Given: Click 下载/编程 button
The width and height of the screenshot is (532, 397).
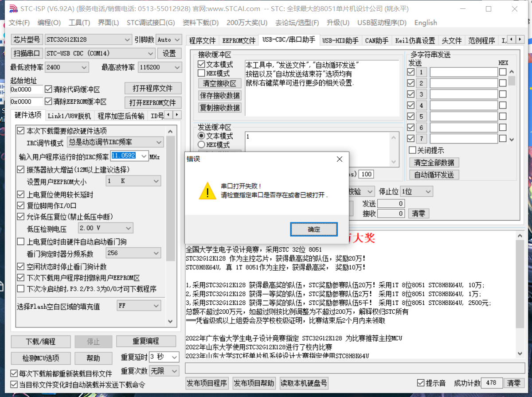Looking at the screenshot, I should tap(41, 342).
